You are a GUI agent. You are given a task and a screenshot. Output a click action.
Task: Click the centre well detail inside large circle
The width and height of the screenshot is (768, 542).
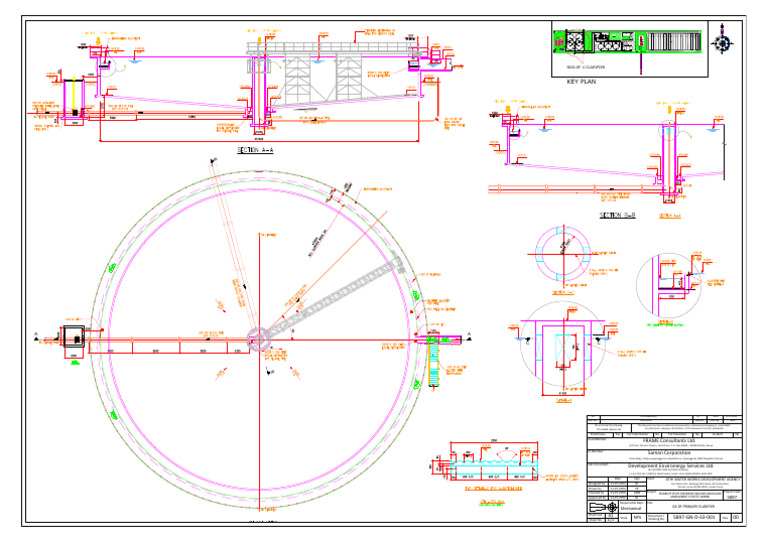(563, 346)
